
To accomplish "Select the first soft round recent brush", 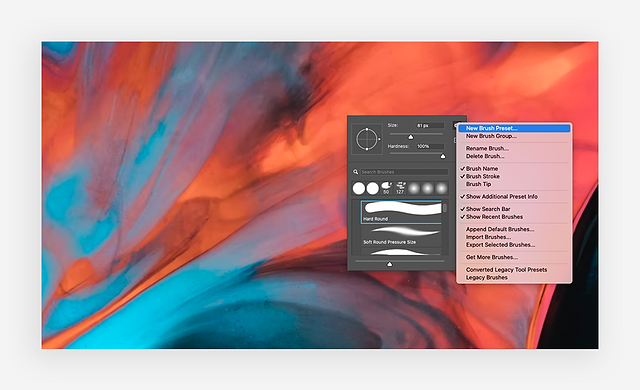I will [x=414, y=188].
